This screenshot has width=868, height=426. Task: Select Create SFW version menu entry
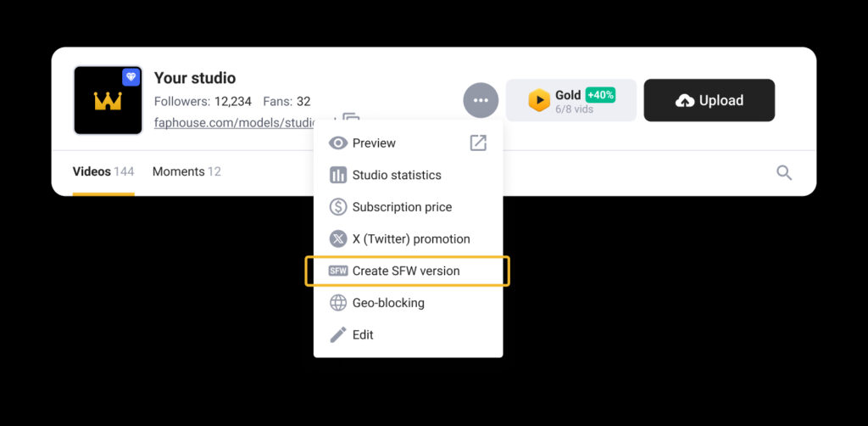[x=408, y=271]
